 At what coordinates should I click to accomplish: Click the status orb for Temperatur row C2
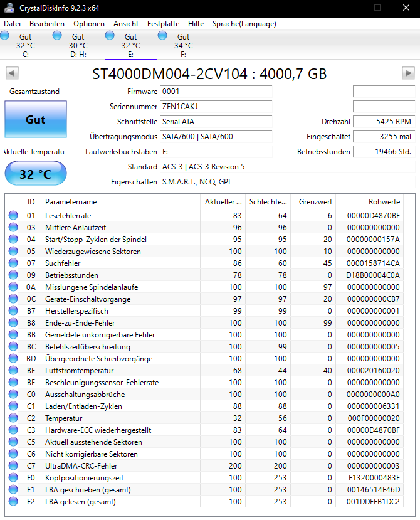[x=13, y=418]
